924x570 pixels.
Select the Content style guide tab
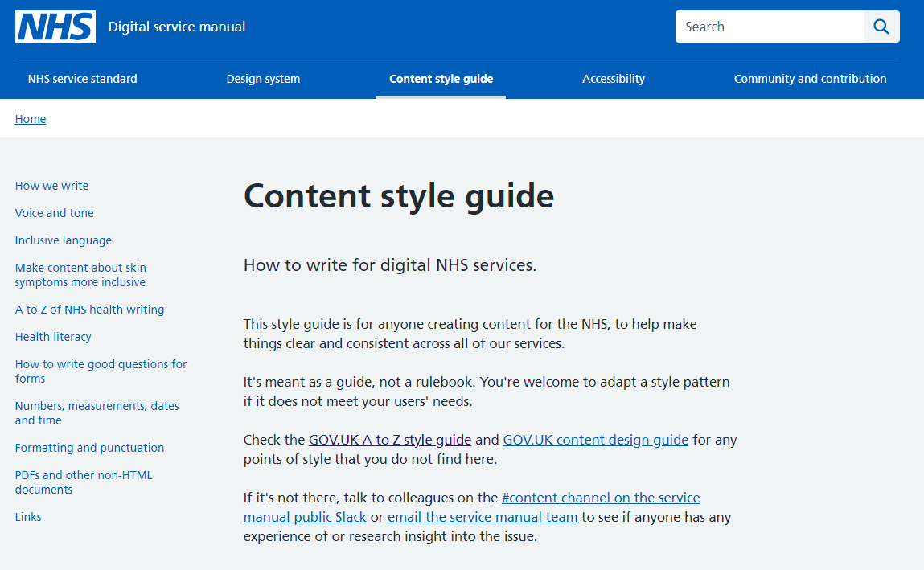point(441,79)
